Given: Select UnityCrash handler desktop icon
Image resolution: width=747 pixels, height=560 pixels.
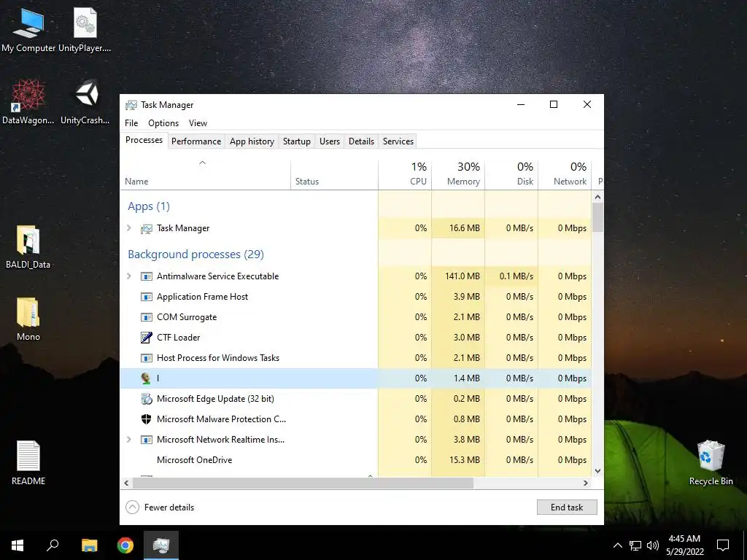Looking at the screenshot, I should pyautogui.click(x=85, y=102).
